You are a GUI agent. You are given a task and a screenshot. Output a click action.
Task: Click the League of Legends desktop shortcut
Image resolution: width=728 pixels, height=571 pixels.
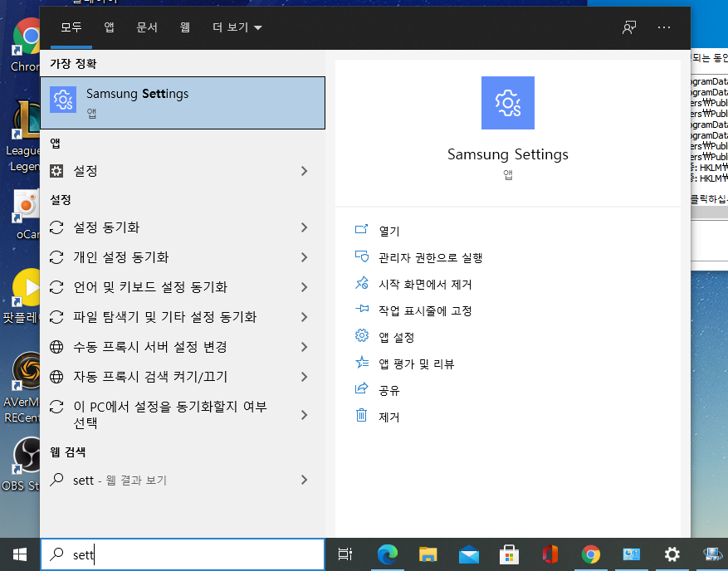[22, 137]
